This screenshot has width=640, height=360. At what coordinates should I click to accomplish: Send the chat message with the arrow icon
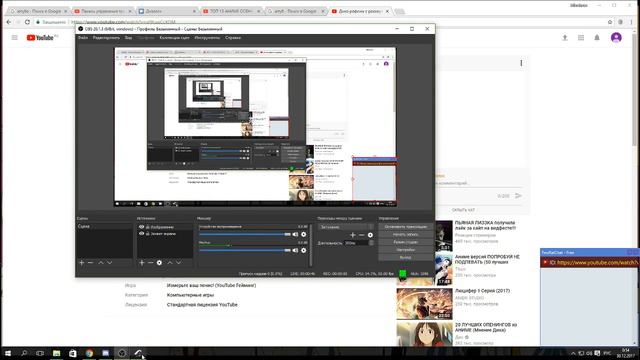[518, 196]
